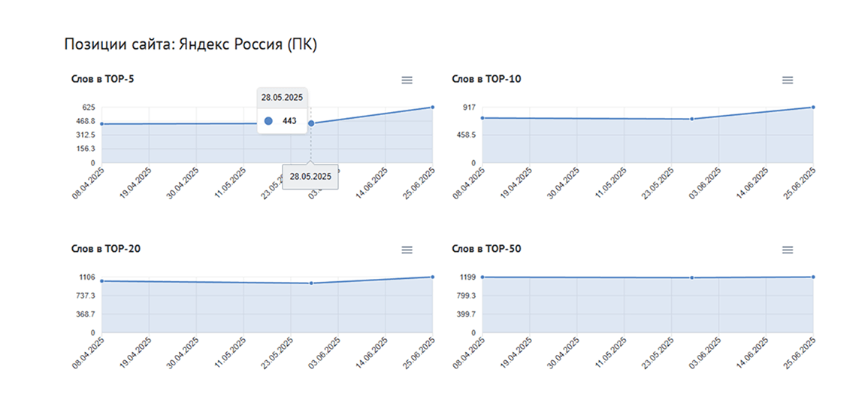Click the "Слов в TOP-20" chart title

[105, 249]
